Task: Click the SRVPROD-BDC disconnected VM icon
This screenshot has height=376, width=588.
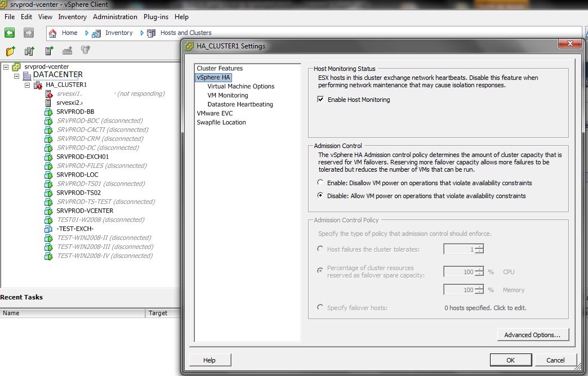Action: pyautogui.click(x=48, y=120)
